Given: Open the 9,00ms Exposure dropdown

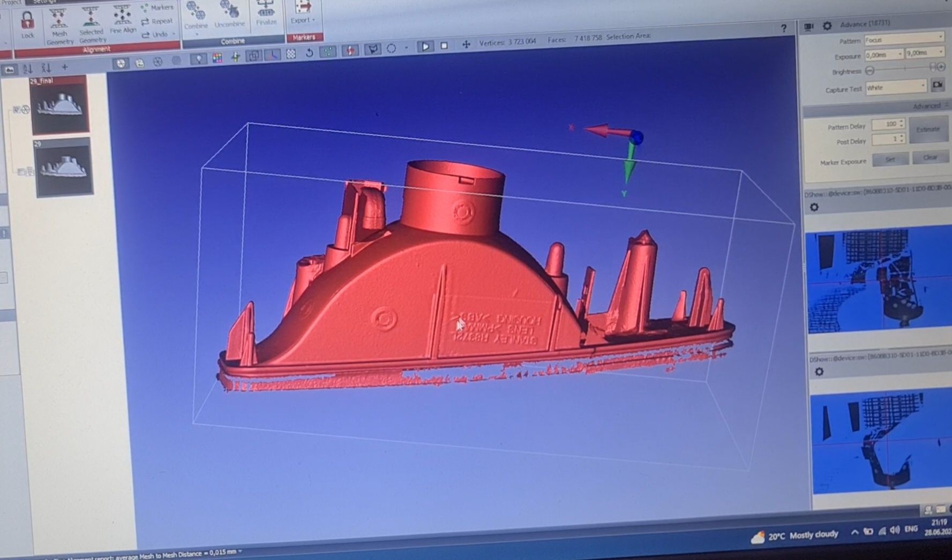Looking at the screenshot, I should 925,53.
